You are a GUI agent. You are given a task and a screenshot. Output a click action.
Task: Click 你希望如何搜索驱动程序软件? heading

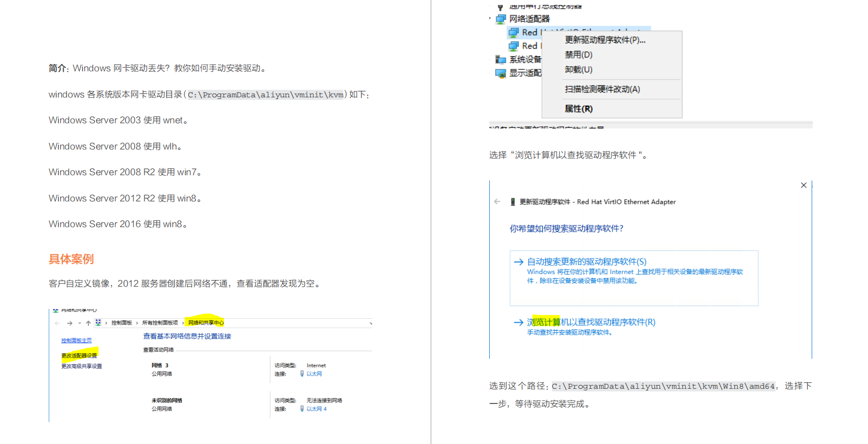coord(566,229)
